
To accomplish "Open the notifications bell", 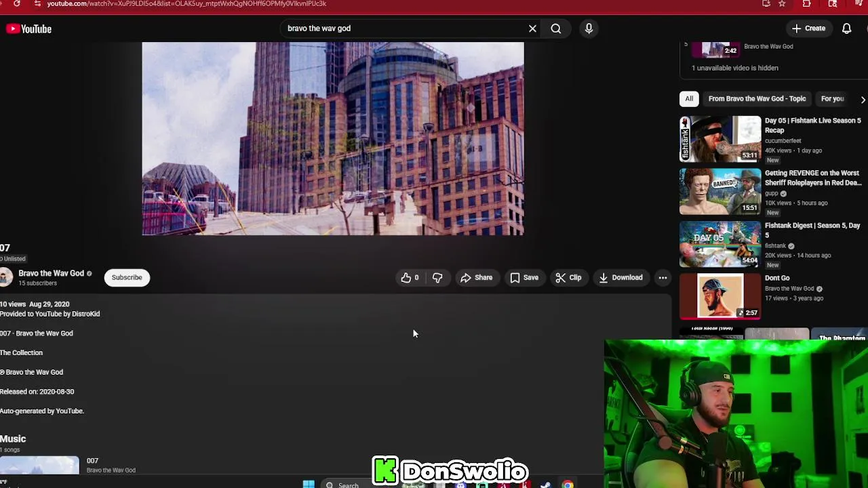I will pos(846,28).
